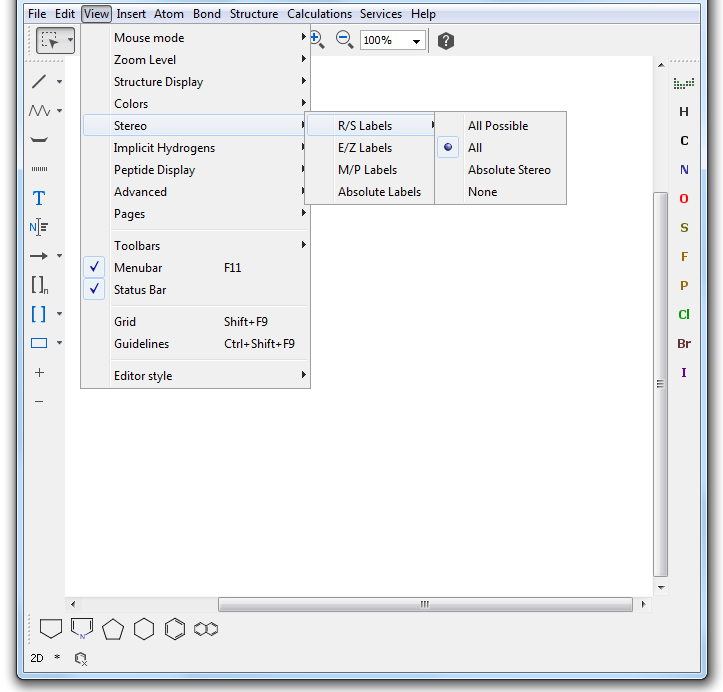Screen dimensions: 723x692
Task: Open the 100% zoom level dropdown
Action: tap(416, 41)
